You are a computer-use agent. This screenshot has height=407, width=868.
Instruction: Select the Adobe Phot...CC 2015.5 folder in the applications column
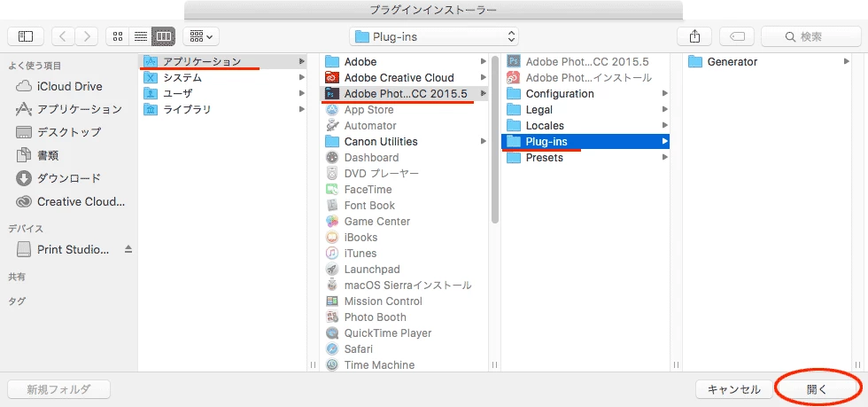406,94
